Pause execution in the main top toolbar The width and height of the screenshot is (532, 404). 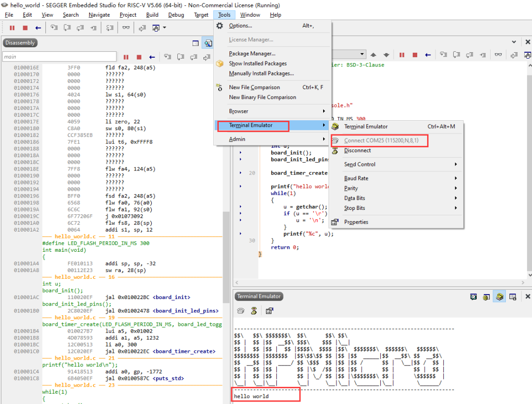pos(12,28)
